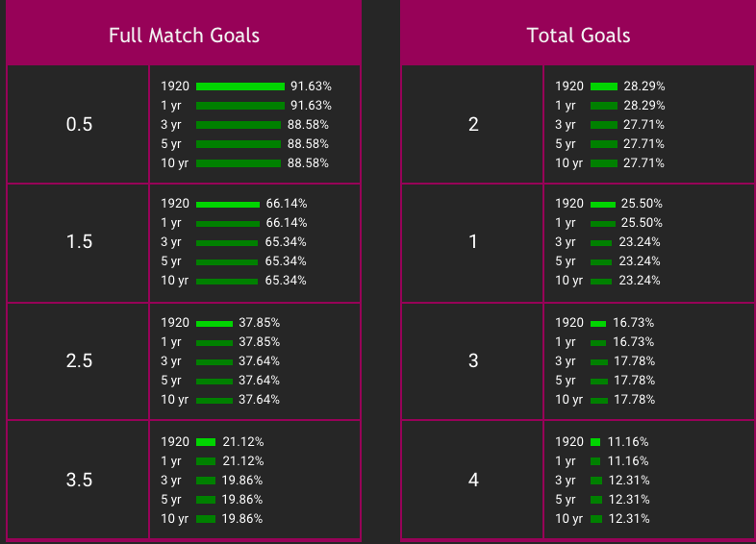Select the Total Goals 4 cell
The width and height of the screenshot is (756, 544).
coord(472,480)
